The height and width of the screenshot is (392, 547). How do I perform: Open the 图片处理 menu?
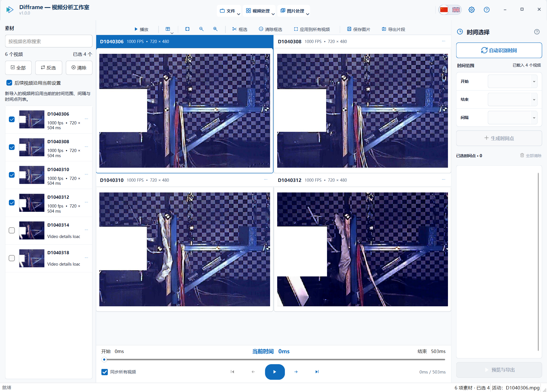click(294, 11)
